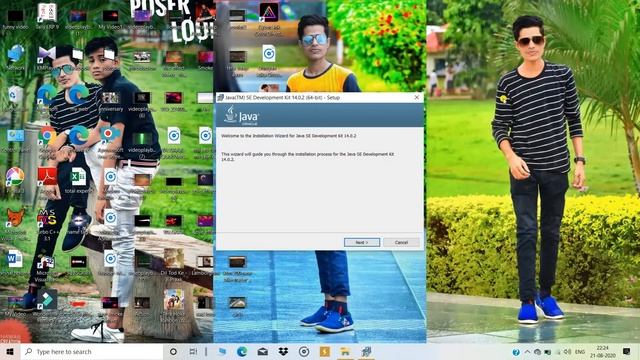The height and width of the screenshot is (360, 640).
Task: Select the Google Chrome desktop shortcut
Action: [47, 140]
